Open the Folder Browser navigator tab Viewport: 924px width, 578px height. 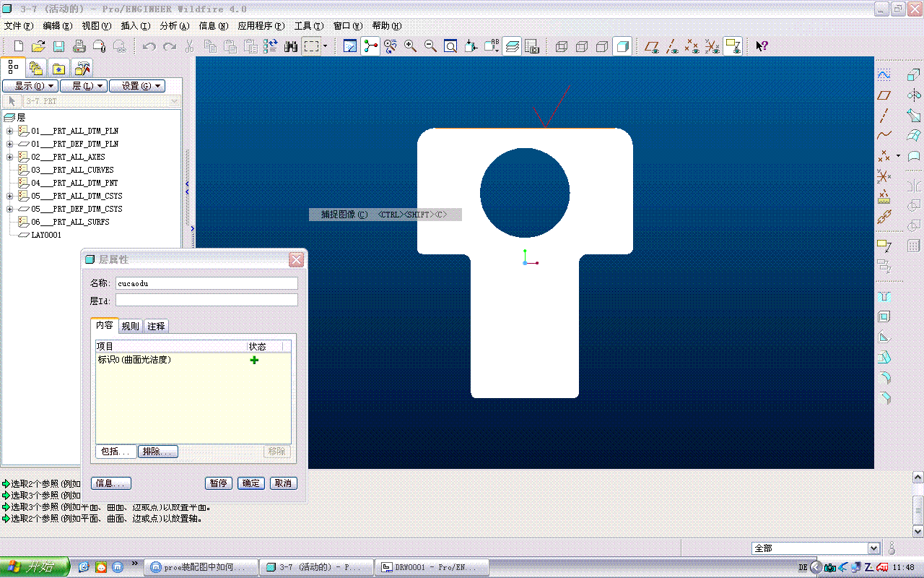36,69
